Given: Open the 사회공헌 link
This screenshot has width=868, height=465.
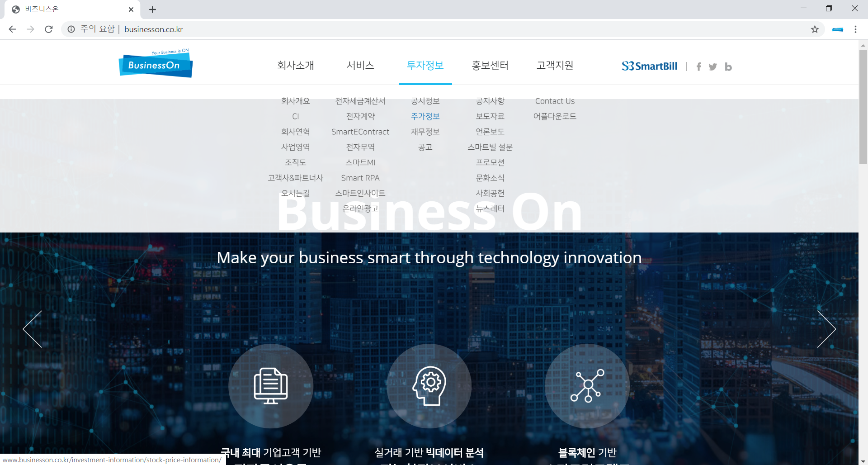Looking at the screenshot, I should click(490, 193).
